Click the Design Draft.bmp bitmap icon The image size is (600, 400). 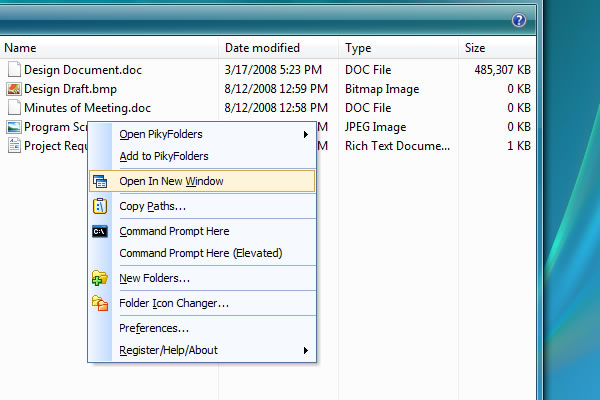14,89
